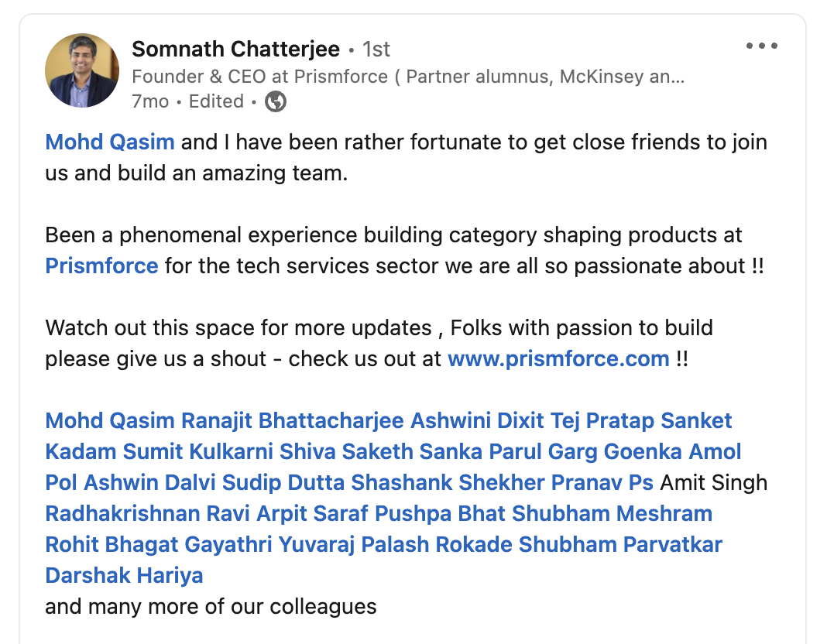Image resolution: width=827 pixels, height=644 pixels.
Task: Open Mohd Qasim mention in first sentence
Action: (110, 142)
